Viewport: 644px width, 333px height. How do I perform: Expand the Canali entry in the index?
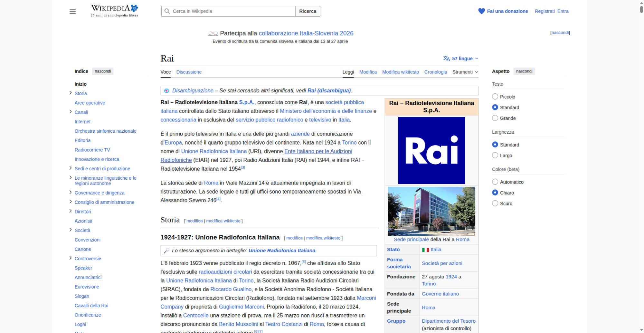(x=71, y=112)
